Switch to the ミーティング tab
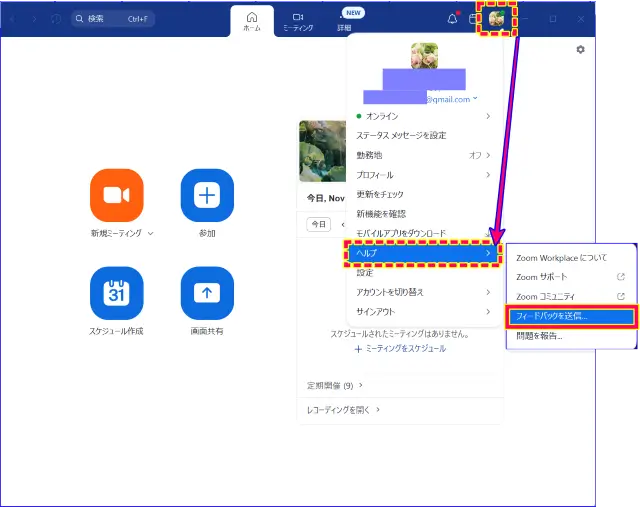Image resolution: width=640 pixels, height=507 pixels. click(298, 21)
